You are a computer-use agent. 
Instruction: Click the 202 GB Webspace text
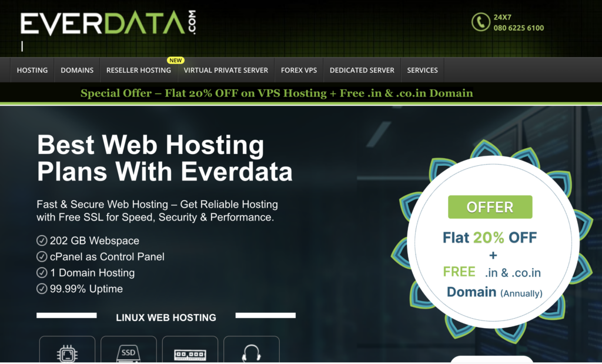(95, 241)
